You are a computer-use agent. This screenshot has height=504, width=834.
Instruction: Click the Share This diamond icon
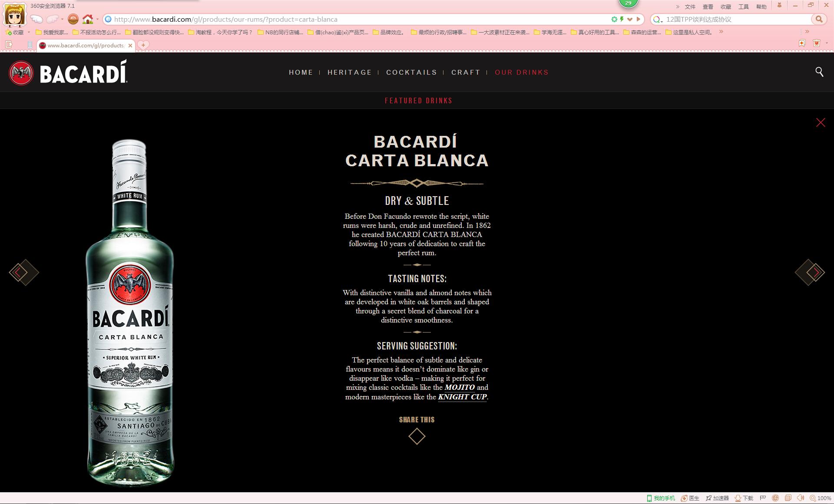pos(417,436)
